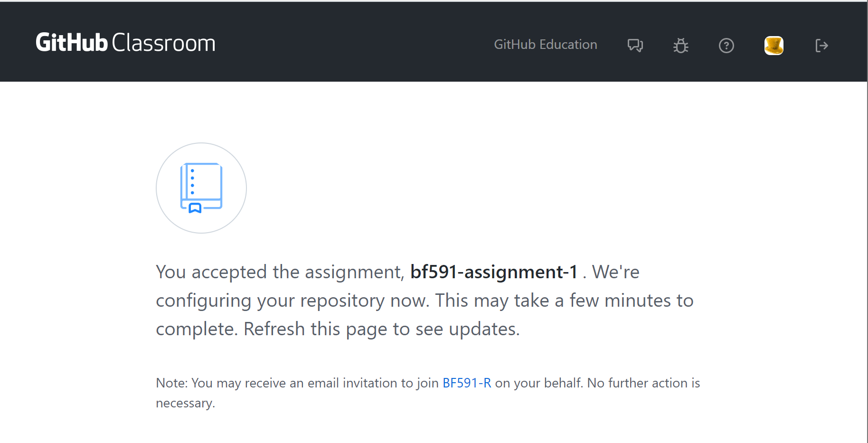Screen dimensions: 868x443
Task: Click the "You accepted the assignment" text
Action: tap(280, 272)
